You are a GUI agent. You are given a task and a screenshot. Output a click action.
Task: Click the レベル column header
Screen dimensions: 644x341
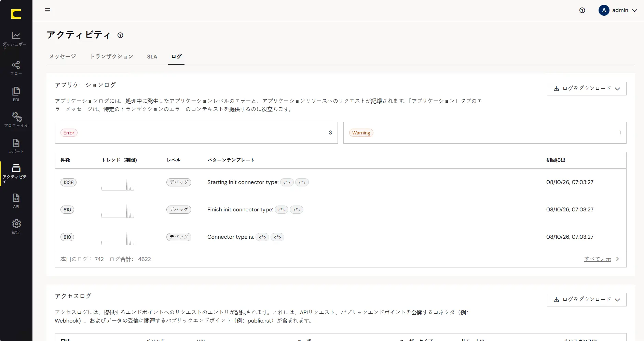(x=174, y=160)
